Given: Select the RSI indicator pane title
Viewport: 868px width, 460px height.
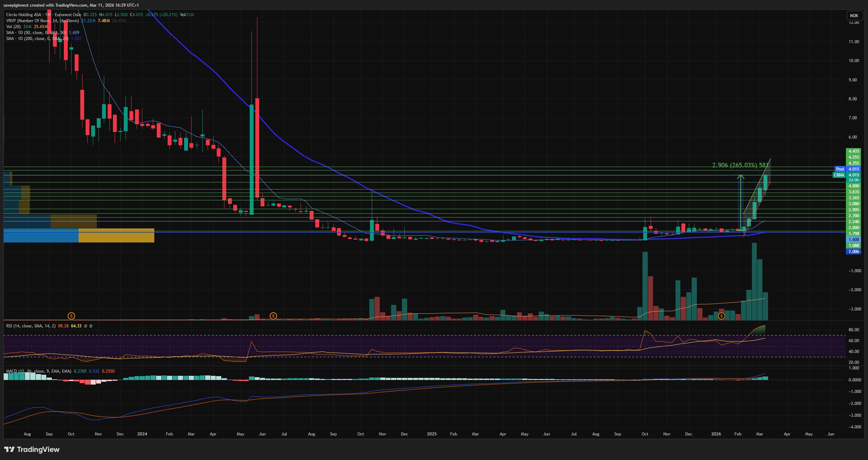Looking at the screenshot, I should pyautogui.click(x=31, y=326).
